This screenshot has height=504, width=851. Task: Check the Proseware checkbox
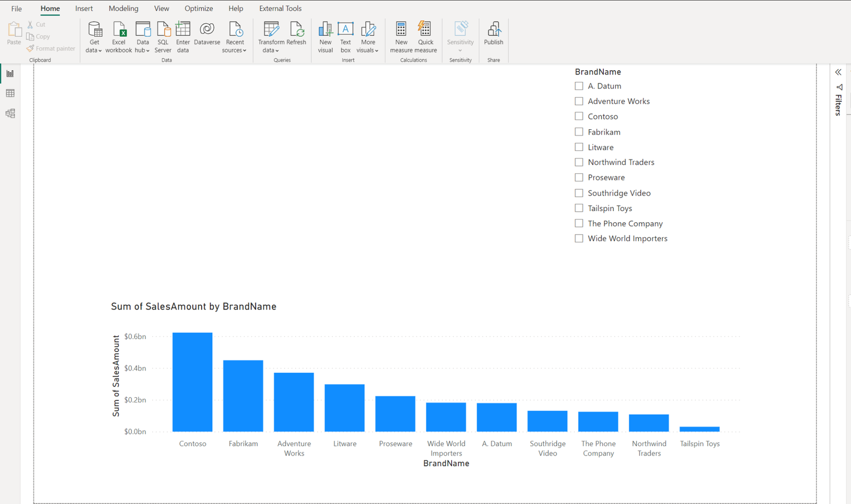point(579,178)
